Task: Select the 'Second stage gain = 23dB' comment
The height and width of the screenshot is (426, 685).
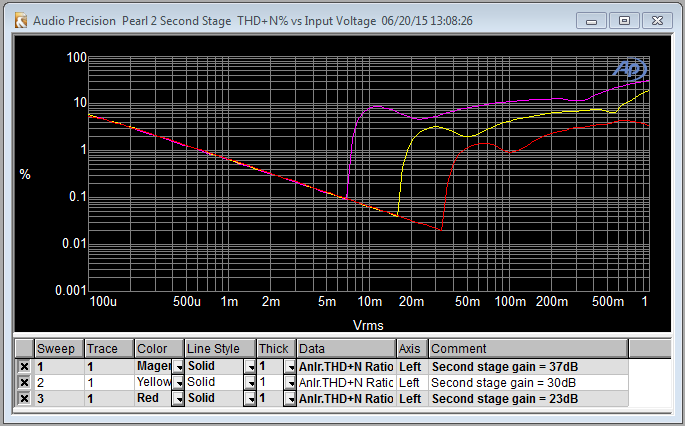Action: [505, 398]
